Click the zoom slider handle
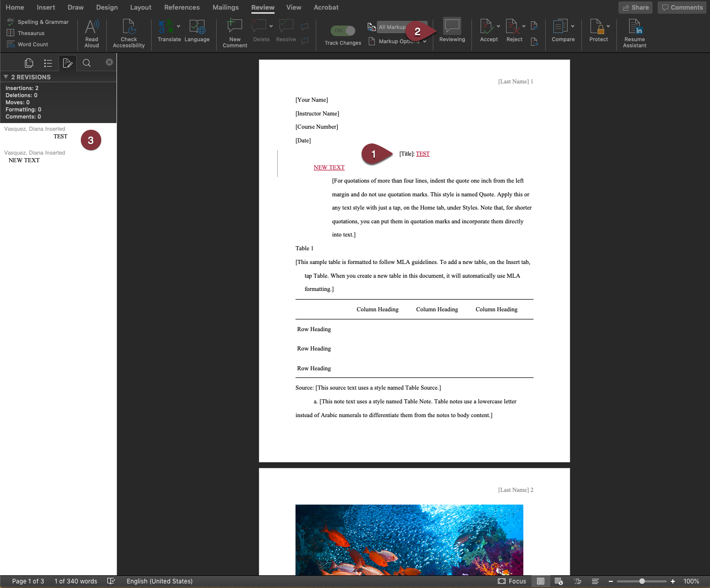 [x=642, y=581]
